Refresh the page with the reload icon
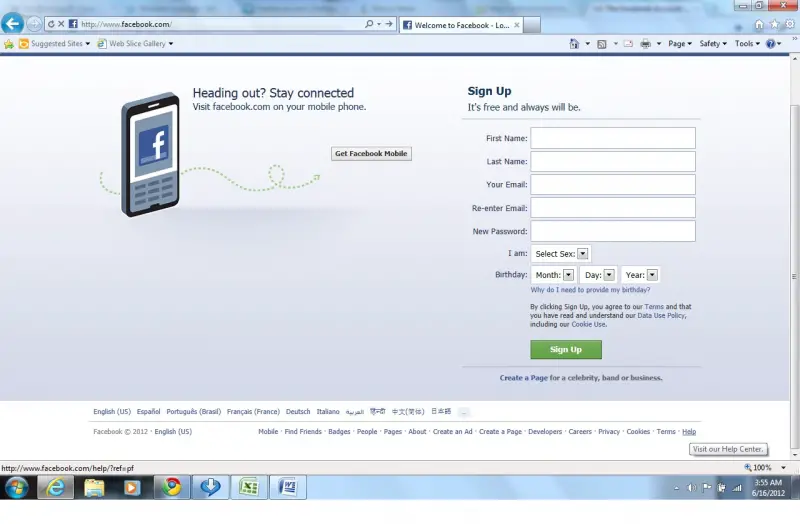800x524 pixels. click(x=51, y=24)
